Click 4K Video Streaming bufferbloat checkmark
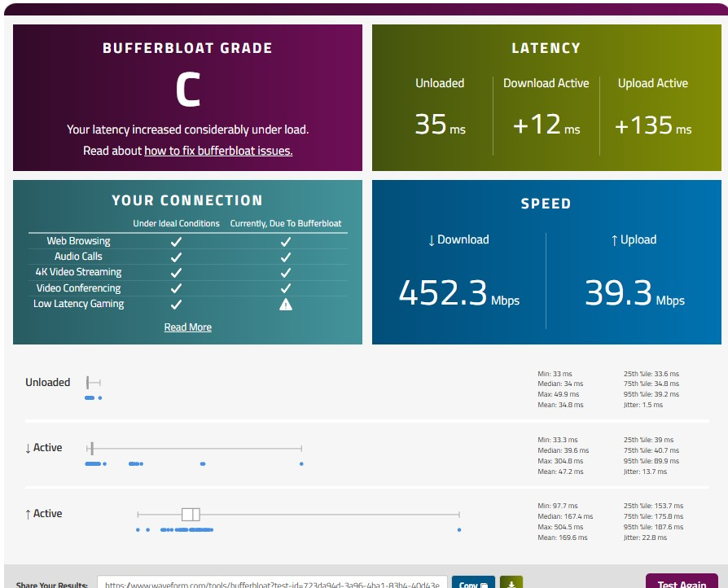The height and width of the screenshot is (588, 728). 286,273
